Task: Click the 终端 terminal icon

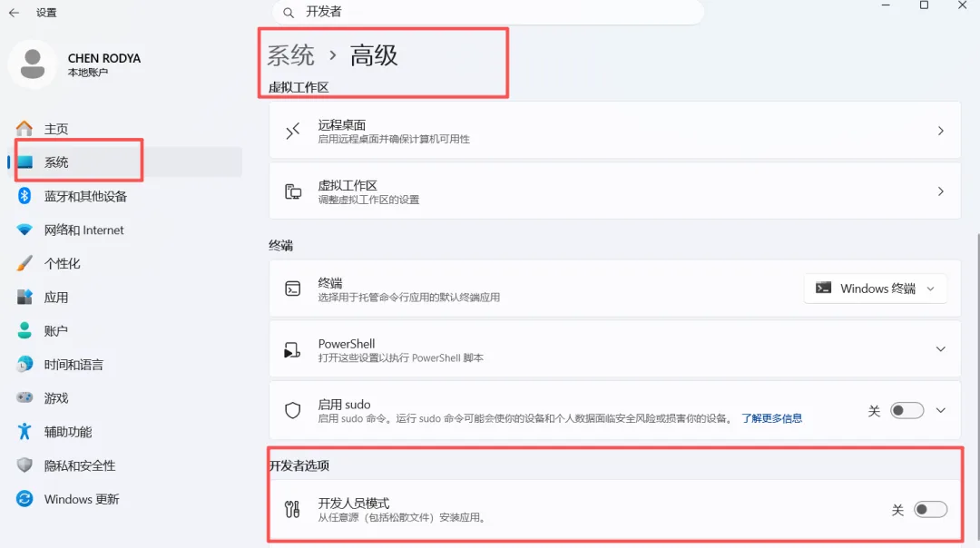Action: (x=292, y=288)
